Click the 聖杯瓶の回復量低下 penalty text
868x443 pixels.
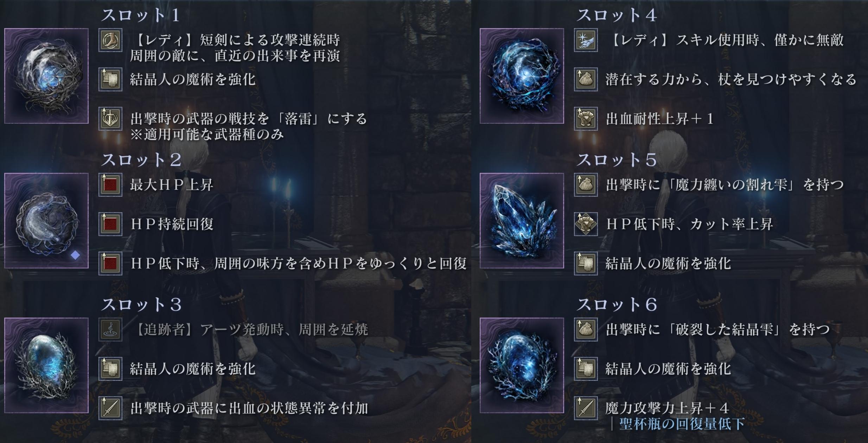pos(682,424)
